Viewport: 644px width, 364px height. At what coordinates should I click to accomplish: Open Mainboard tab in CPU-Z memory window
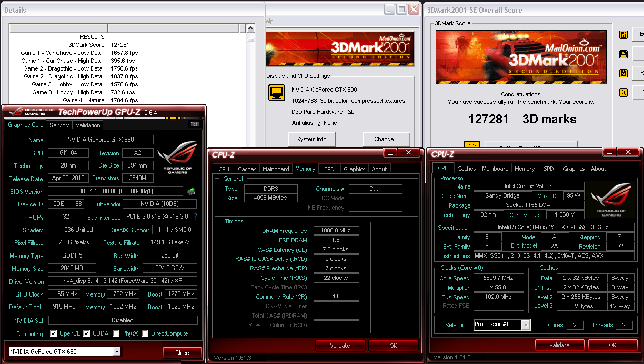coord(276,169)
